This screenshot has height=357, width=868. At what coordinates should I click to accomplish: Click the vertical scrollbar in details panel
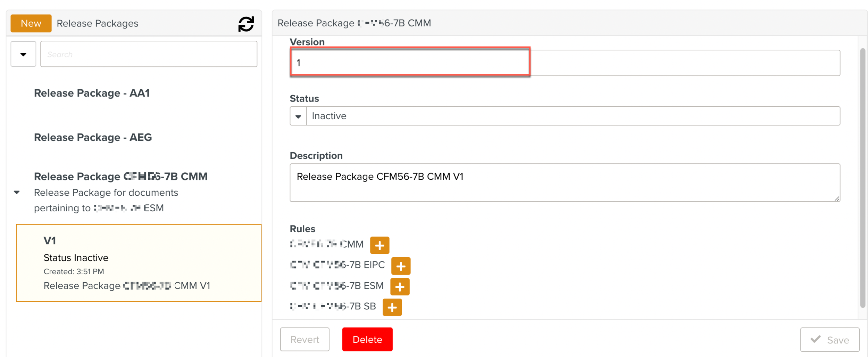click(x=862, y=177)
